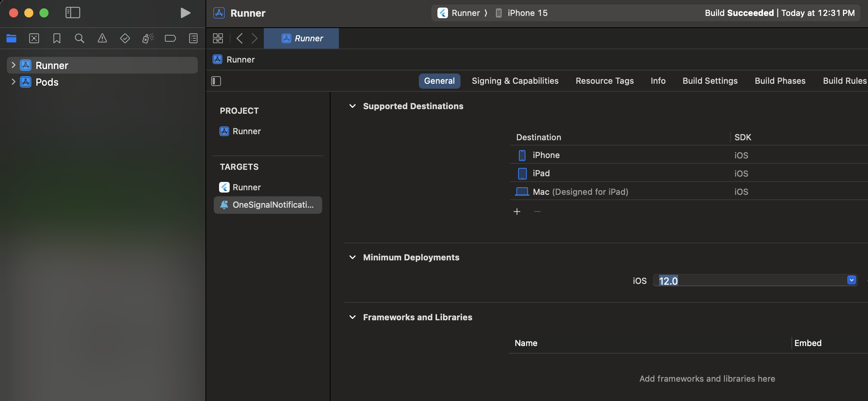Viewport: 868px width, 401px height.
Task: Select the Runner target with Flutter icon
Action: point(246,187)
